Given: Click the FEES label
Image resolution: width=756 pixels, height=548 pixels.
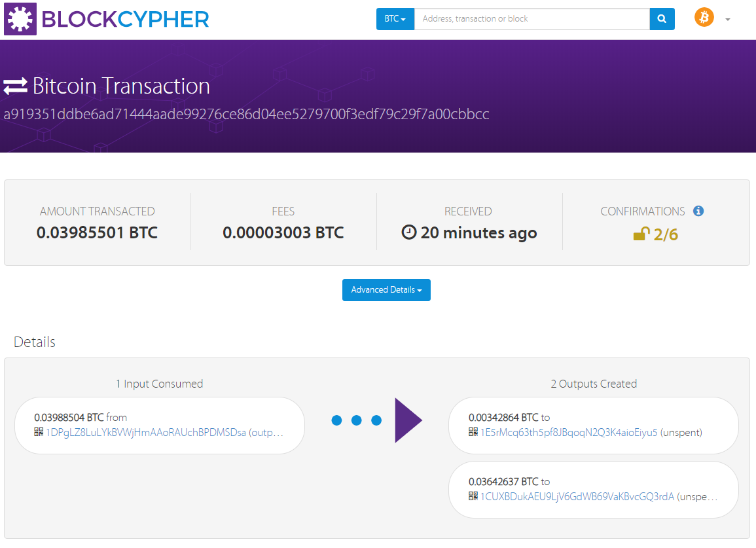Looking at the screenshot, I should pos(283,211).
